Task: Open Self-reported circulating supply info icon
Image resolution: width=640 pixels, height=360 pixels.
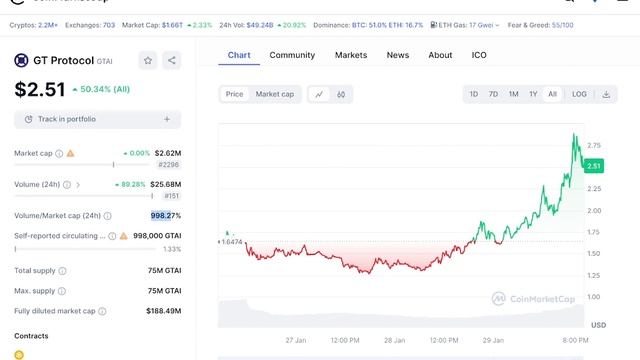Action: point(112,236)
